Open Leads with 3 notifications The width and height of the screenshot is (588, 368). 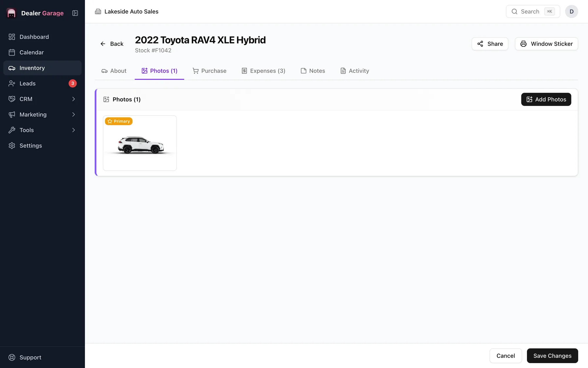click(x=42, y=83)
